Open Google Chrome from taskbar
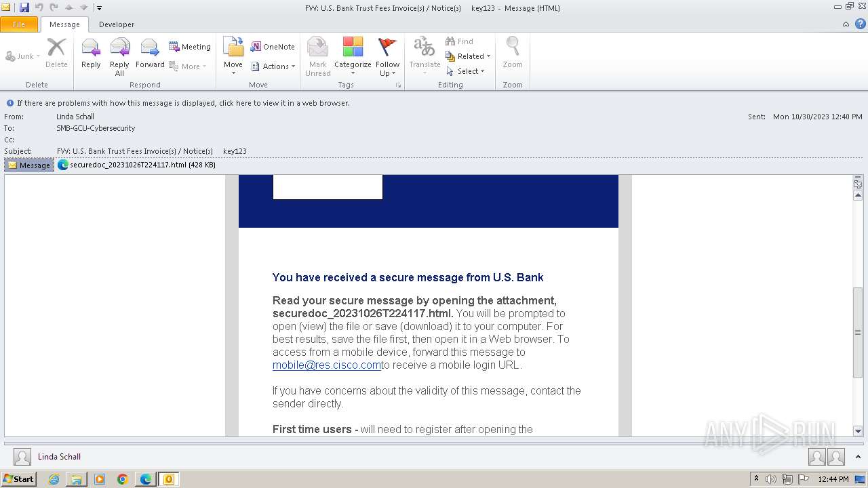This screenshot has height=488, width=868. click(x=123, y=479)
